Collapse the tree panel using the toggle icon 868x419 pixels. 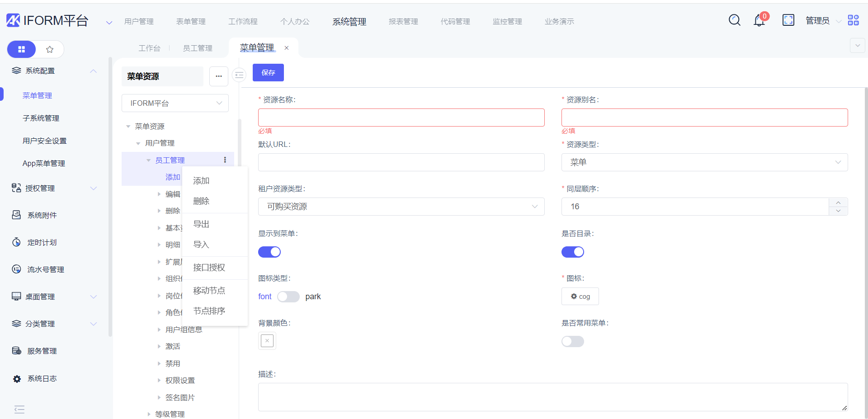click(239, 75)
